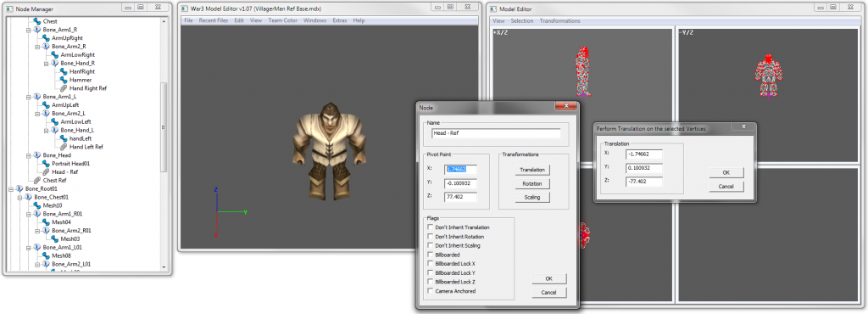This screenshot has width=868, height=314.
Task: Click the attachment icon beside Hand Right Ref
Action: (64, 88)
